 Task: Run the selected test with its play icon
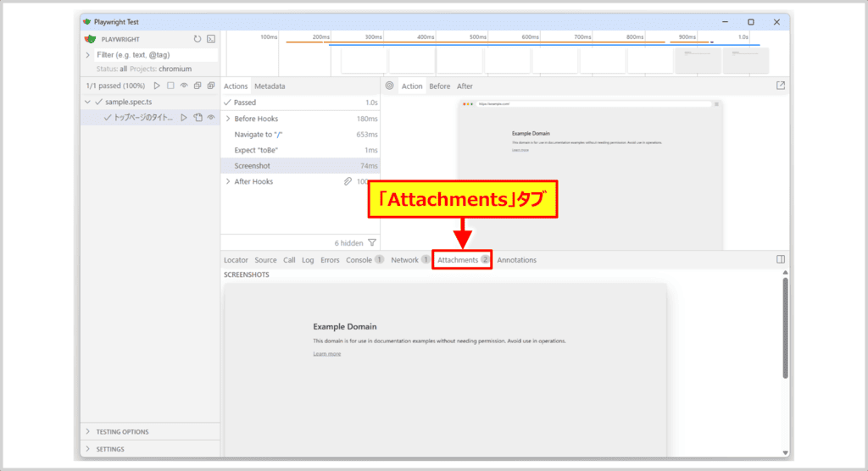pyautogui.click(x=183, y=118)
